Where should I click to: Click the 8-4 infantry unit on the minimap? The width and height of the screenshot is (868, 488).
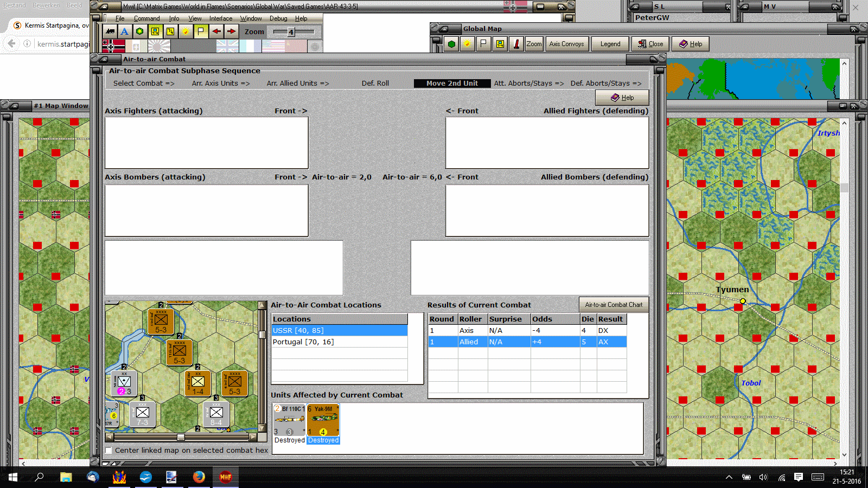216,415
